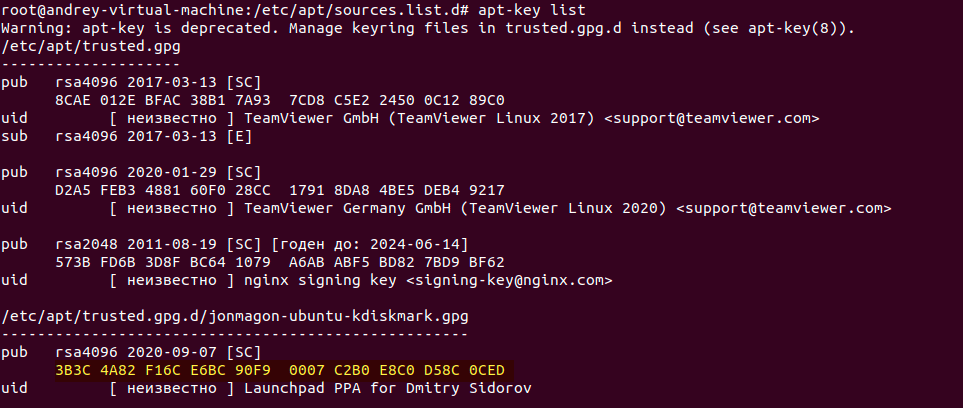Click the nginx fingerprint starting with 573B
Viewport: 963px width, 408px height.
click(x=280, y=263)
